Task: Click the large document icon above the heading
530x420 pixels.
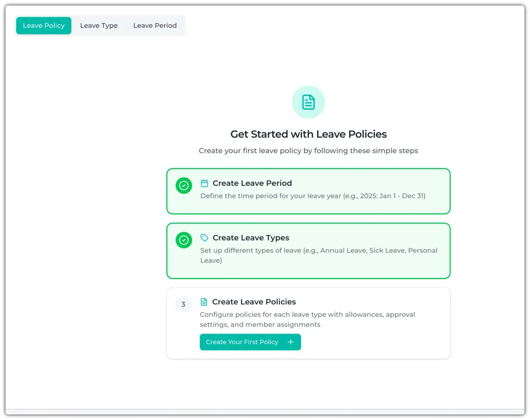Action: tap(308, 102)
